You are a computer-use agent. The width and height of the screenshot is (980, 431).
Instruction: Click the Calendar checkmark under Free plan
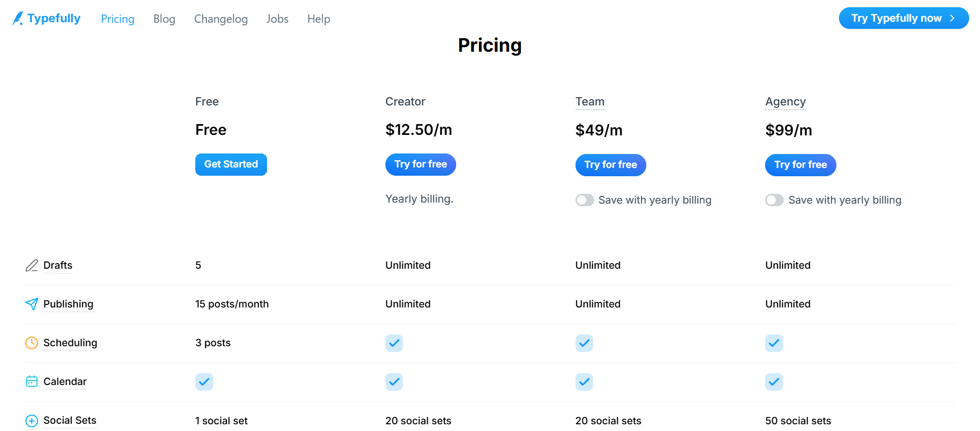point(204,382)
